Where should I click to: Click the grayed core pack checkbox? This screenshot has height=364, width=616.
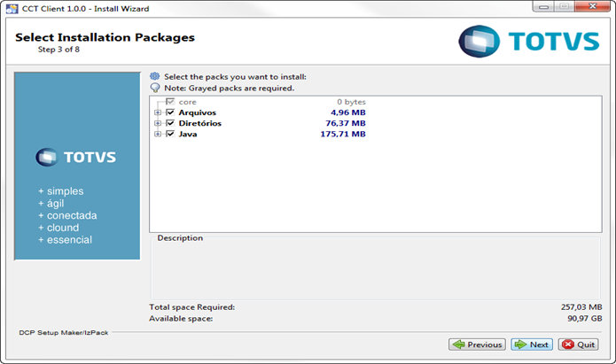(x=170, y=102)
